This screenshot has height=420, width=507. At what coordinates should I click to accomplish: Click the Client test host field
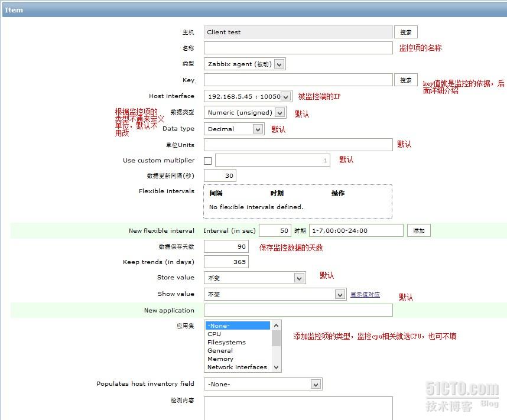pyautogui.click(x=298, y=32)
